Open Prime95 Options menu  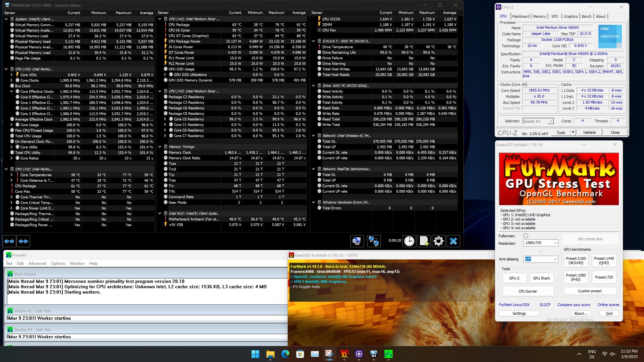tap(58, 263)
